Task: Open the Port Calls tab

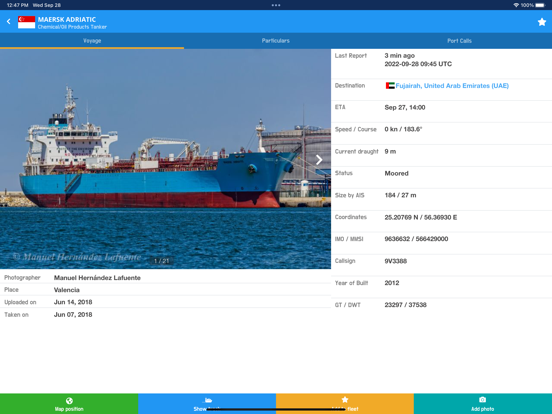Action: [459, 41]
